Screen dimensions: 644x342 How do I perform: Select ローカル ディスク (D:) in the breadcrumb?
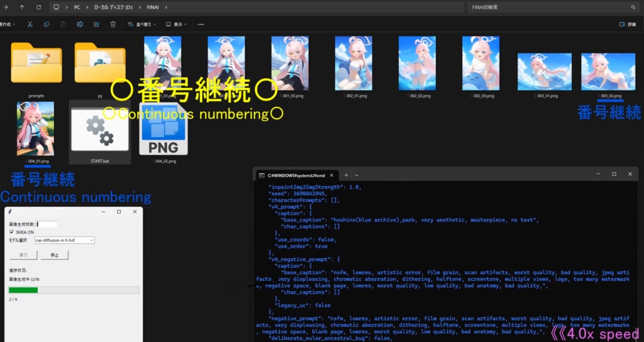click(x=113, y=7)
